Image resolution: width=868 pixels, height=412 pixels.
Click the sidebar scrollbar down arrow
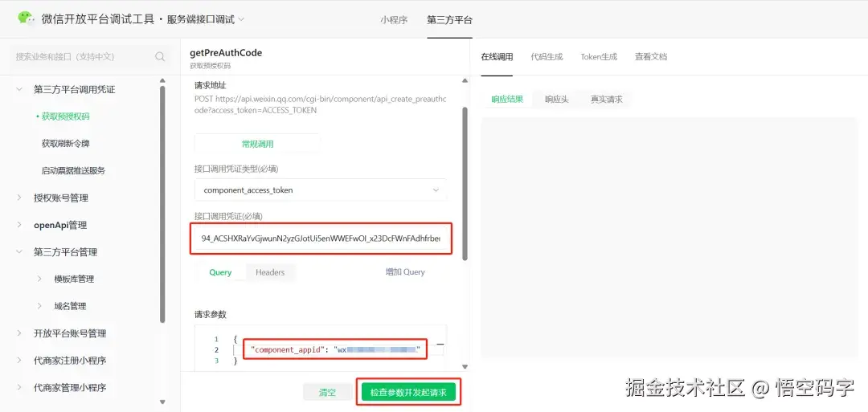(162, 402)
